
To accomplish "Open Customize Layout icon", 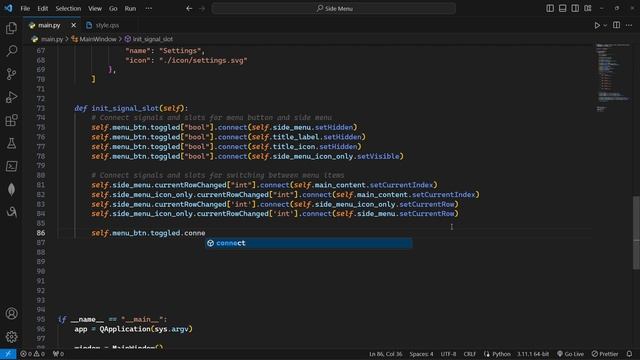I will coord(588,8).
